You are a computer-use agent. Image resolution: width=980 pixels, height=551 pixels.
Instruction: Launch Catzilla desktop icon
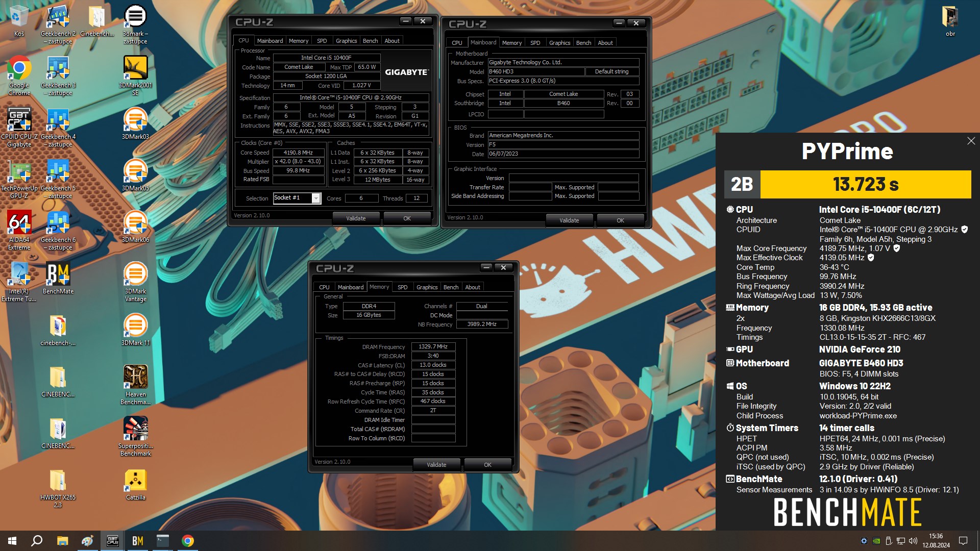135,485
